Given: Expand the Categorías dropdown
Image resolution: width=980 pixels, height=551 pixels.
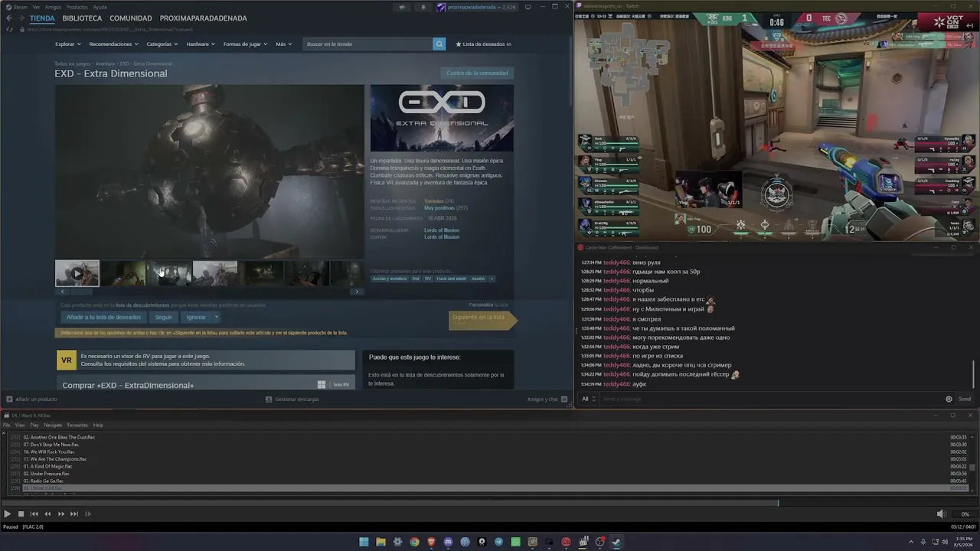Looking at the screenshot, I should (162, 44).
